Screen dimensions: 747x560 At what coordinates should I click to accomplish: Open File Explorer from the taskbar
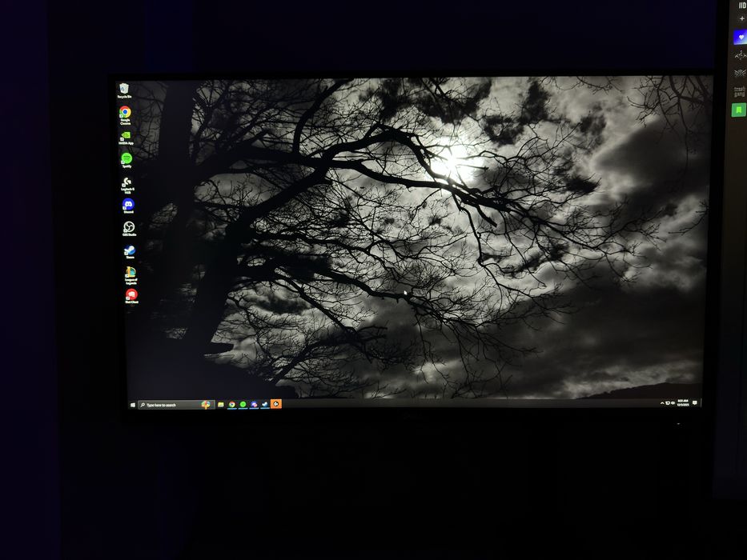pyautogui.click(x=220, y=404)
